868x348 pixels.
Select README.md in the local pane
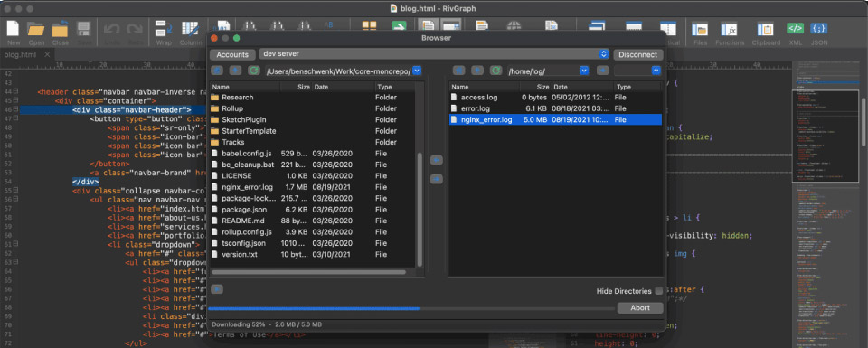click(x=313, y=221)
